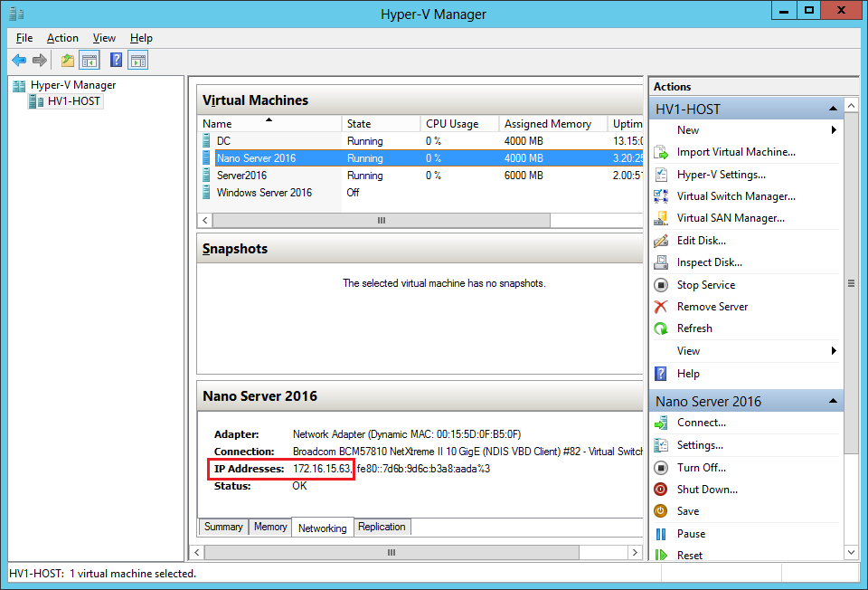
Task: Click the Back arrow toolbar icon
Action: point(19,60)
